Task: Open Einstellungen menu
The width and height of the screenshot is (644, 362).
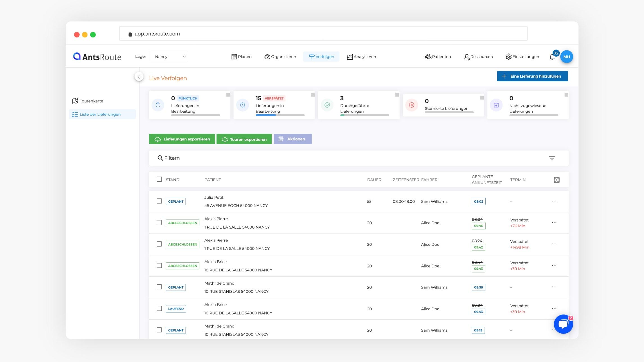Action: (x=522, y=57)
